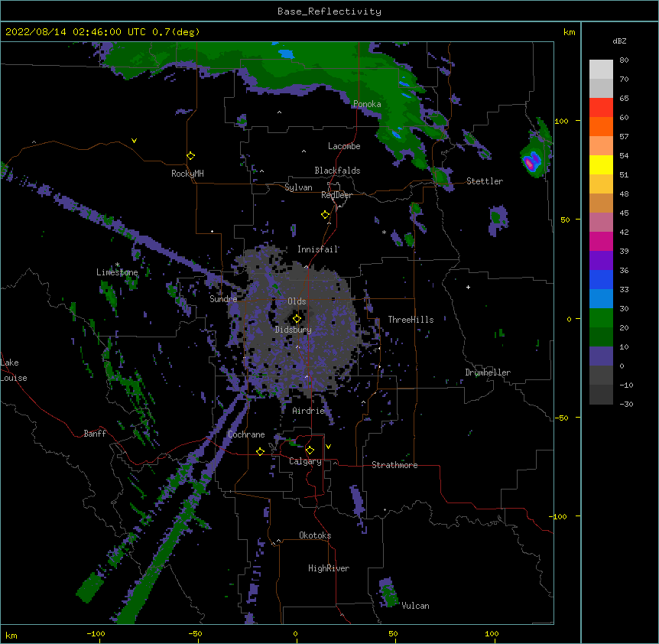
Task: Click the Sundre town label
Action: [x=223, y=299]
